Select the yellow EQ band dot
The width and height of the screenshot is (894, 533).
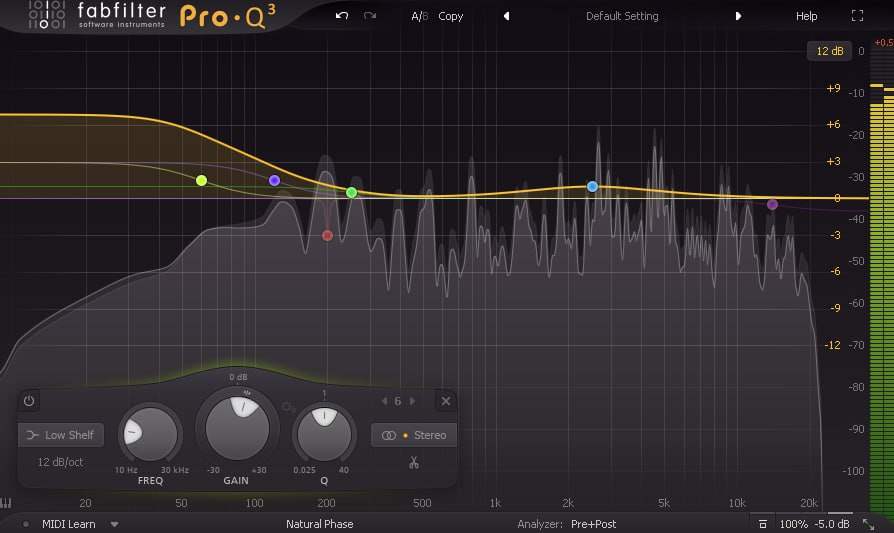(201, 181)
